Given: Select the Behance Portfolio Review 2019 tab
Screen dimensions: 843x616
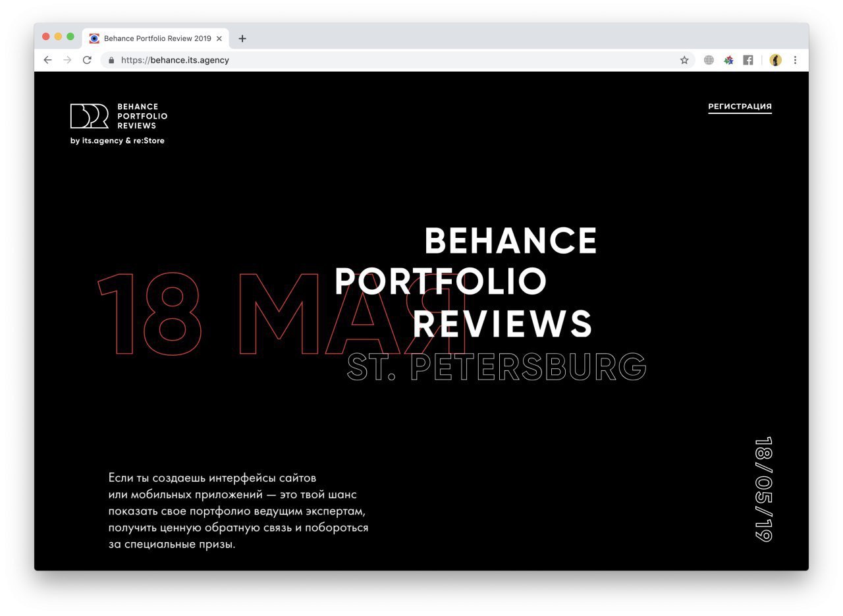Looking at the screenshot, I should point(156,38).
